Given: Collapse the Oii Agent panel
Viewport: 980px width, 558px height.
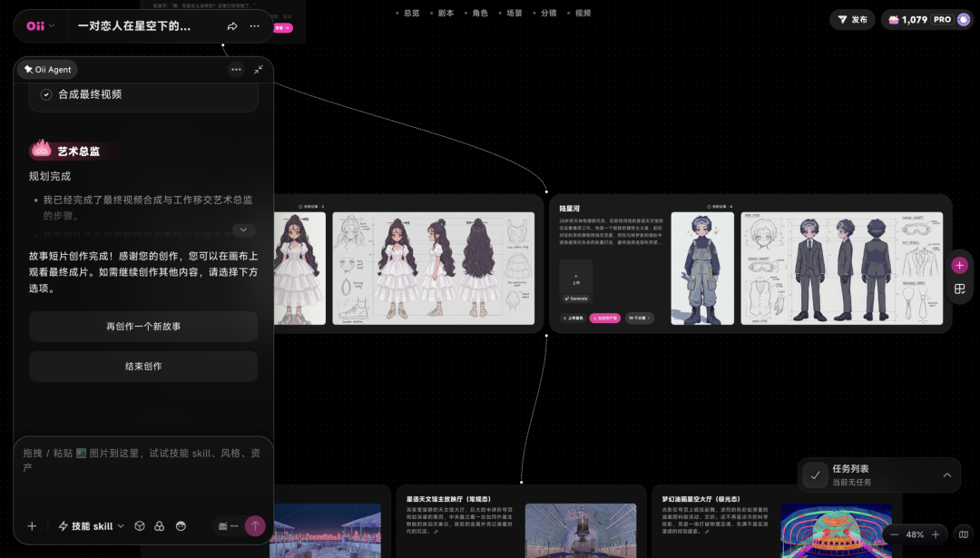Looking at the screenshot, I should pos(259,69).
